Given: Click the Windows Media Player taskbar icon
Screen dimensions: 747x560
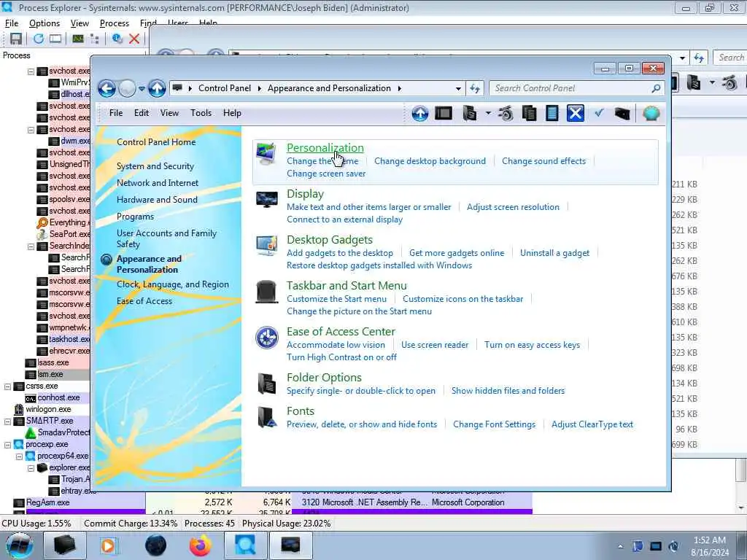Looking at the screenshot, I should (109, 545).
